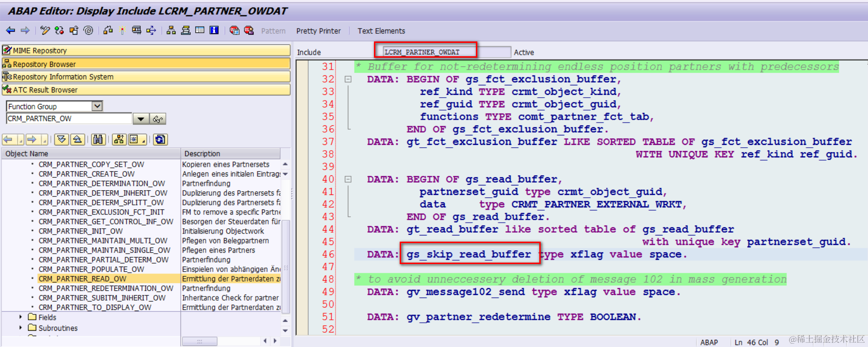Click the glasses Display icon beside CRM_PARTNER_OW
This screenshot has height=347, width=868.
[x=158, y=119]
